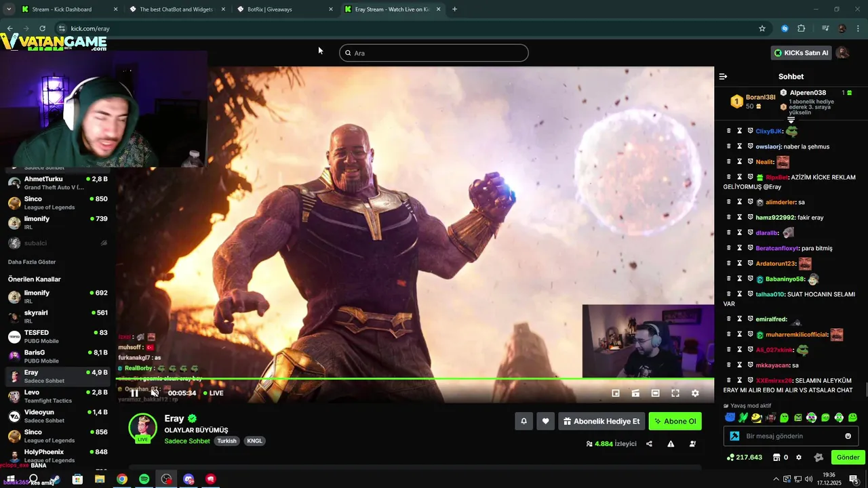Screen dimensions: 868x488
Task: Click the mini player icon
Action: click(x=616, y=393)
